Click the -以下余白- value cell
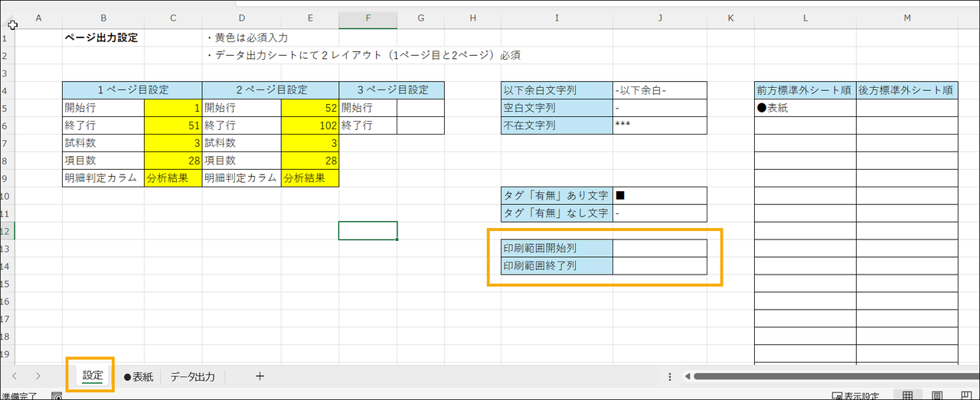This screenshot has width=980, height=400. pyautogui.click(x=660, y=90)
